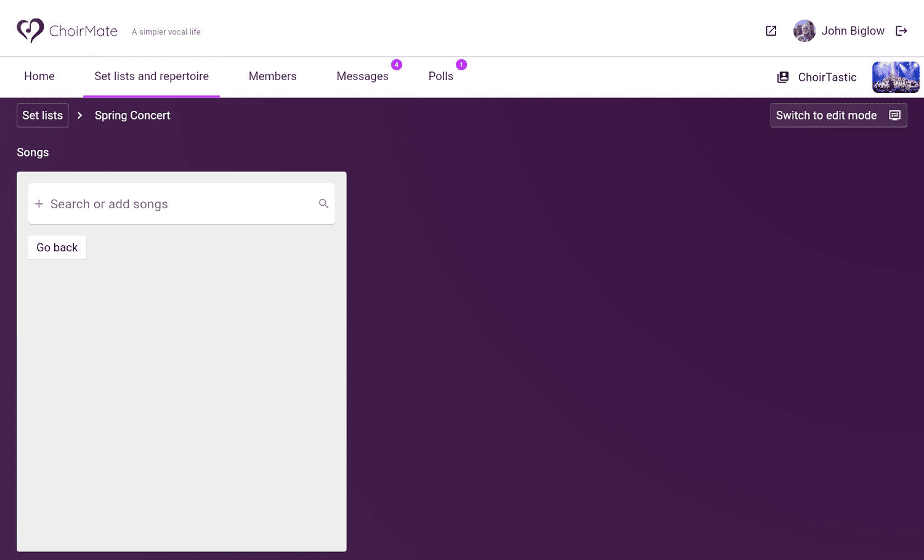The height and width of the screenshot is (560, 924).
Task: Click the Go back button
Action: pos(57,248)
